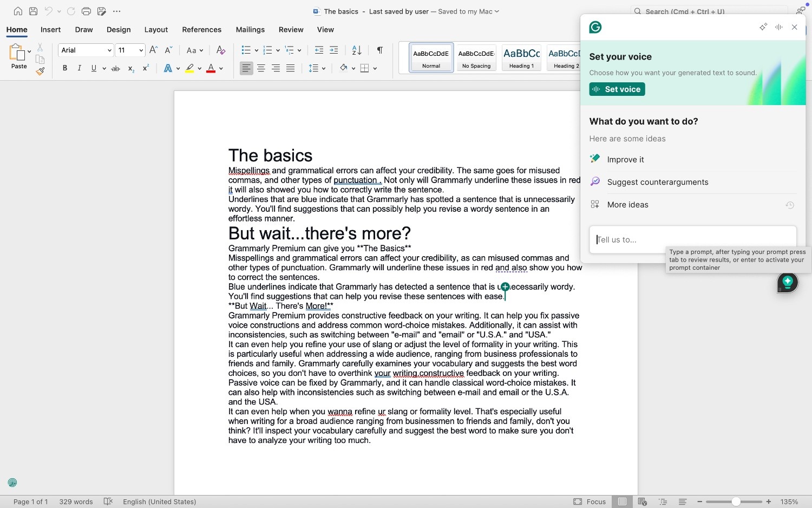
Task: Apply center text alignment
Action: 261,68
